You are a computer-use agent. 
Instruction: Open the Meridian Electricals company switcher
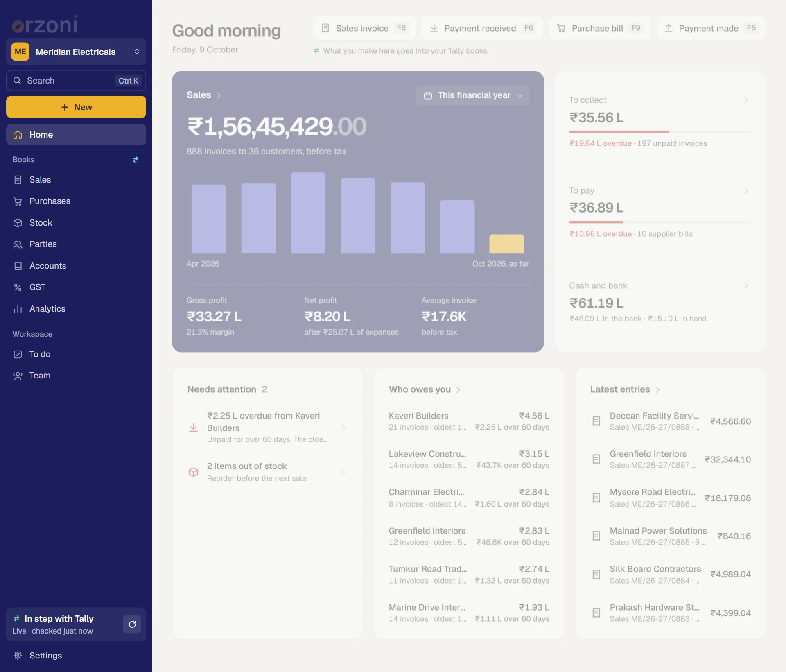coord(76,52)
